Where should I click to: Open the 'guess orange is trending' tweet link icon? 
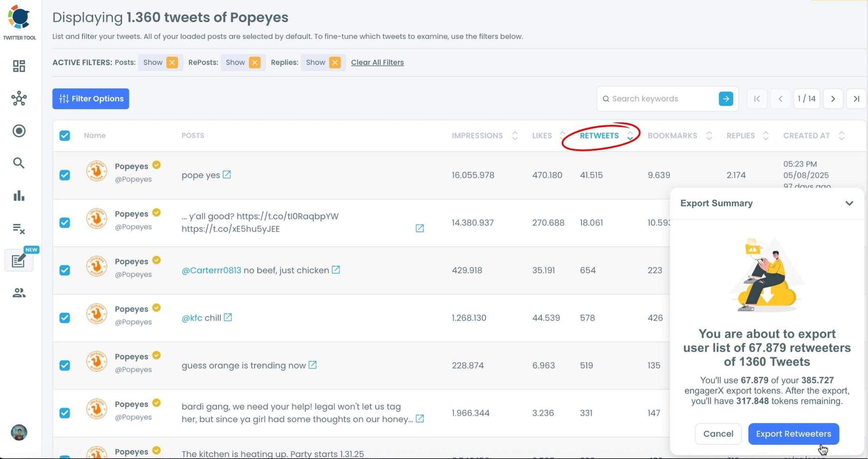[312, 365]
